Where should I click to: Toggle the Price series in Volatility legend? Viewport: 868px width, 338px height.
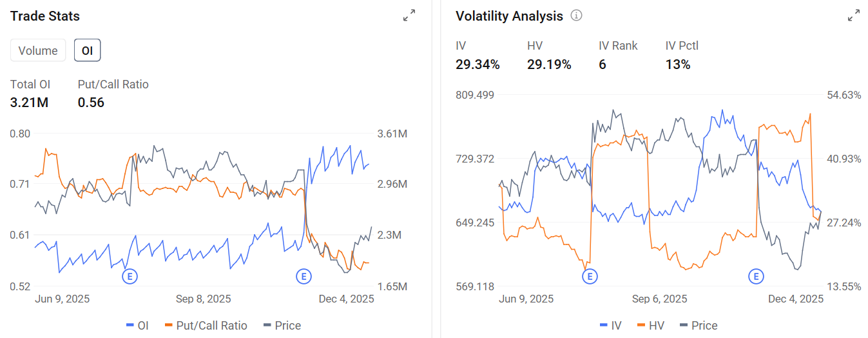(x=699, y=326)
